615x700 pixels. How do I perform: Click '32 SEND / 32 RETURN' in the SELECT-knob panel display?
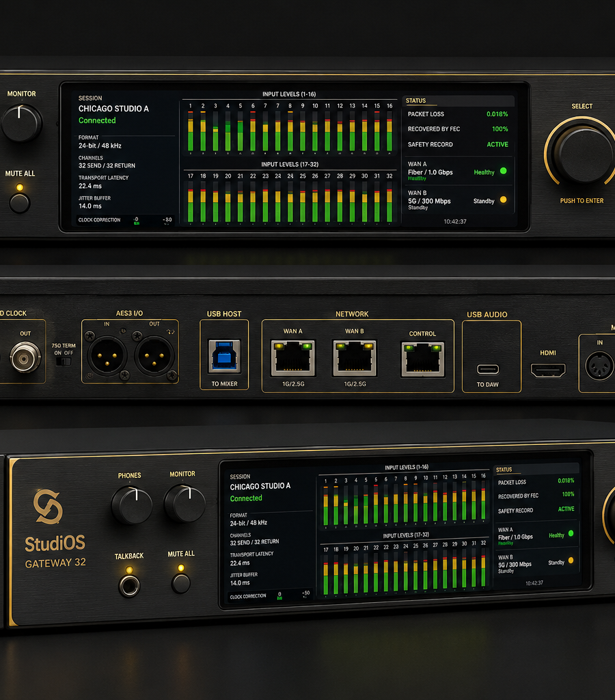click(x=107, y=165)
